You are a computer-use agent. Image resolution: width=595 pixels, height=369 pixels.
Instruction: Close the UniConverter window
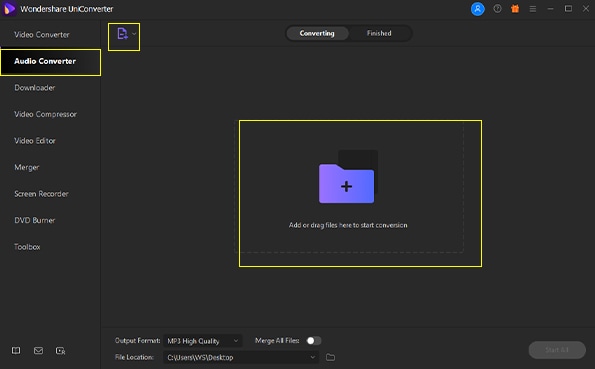coord(586,9)
